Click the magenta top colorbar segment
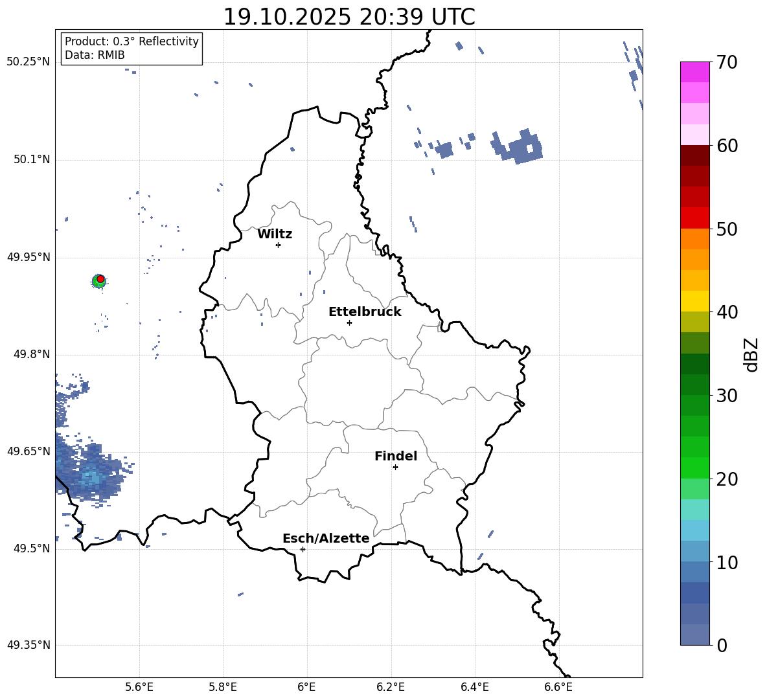 pyautogui.click(x=694, y=72)
